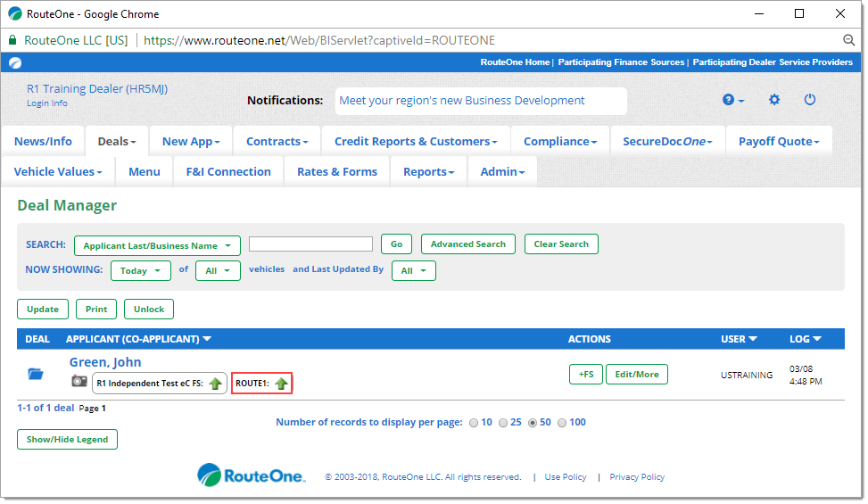The height and width of the screenshot is (504, 868).
Task: Open the Use Policy link
Action: point(566,477)
